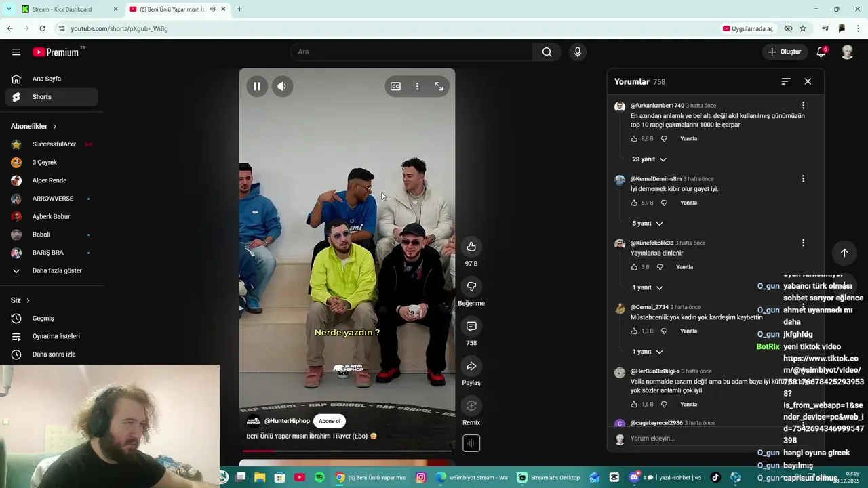This screenshot has width=868, height=488.
Task: Open options for KemalDemir-s8m's comment
Action: [803, 179]
